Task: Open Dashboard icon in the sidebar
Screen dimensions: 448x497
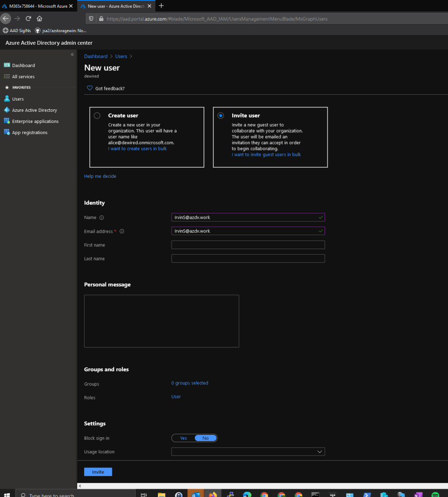Action: coord(7,65)
